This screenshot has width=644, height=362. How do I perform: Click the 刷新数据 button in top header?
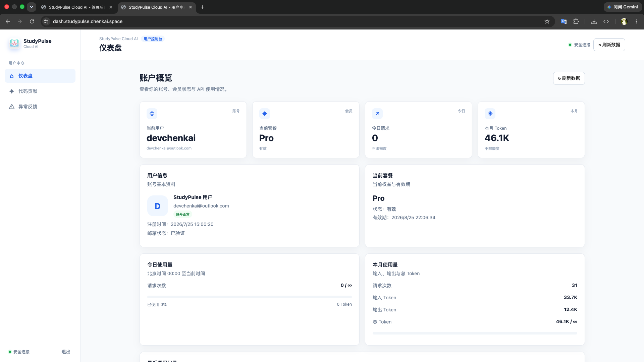click(609, 45)
